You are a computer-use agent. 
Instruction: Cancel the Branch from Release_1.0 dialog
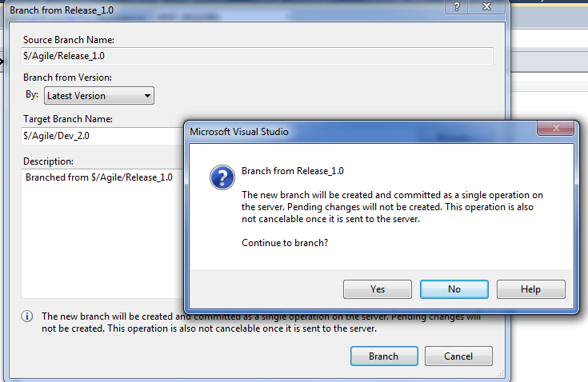(x=458, y=356)
